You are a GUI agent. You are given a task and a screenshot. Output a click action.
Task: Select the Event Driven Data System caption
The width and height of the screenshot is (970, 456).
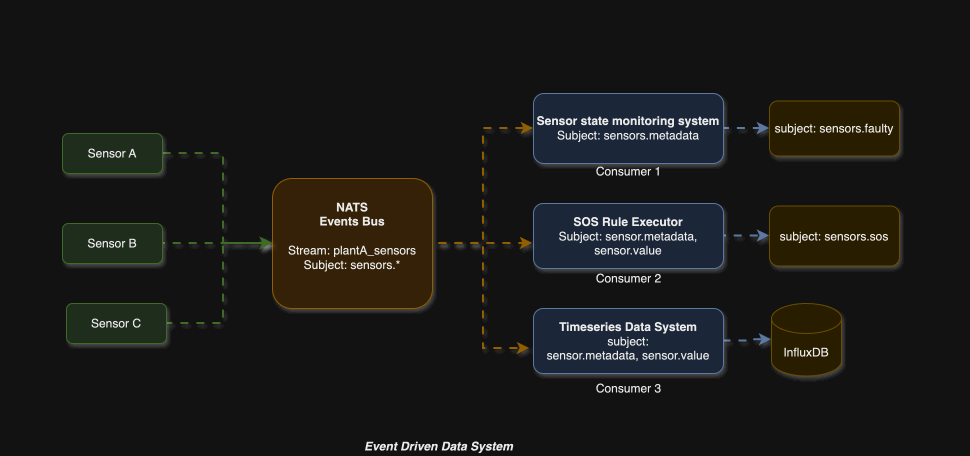pos(439,446)
